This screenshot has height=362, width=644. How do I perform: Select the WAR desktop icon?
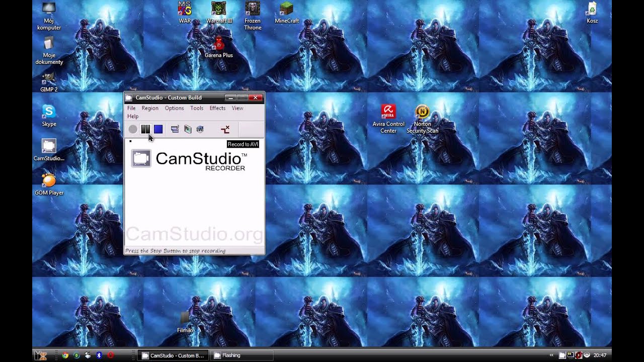tap(185, 13)
